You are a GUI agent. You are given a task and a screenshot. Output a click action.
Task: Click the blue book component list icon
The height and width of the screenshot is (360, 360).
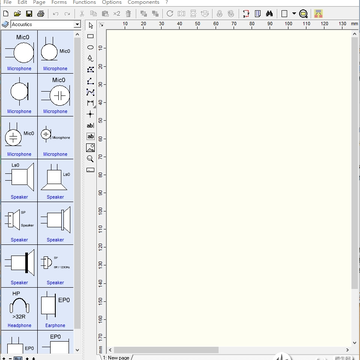click(x=258, y=14)
